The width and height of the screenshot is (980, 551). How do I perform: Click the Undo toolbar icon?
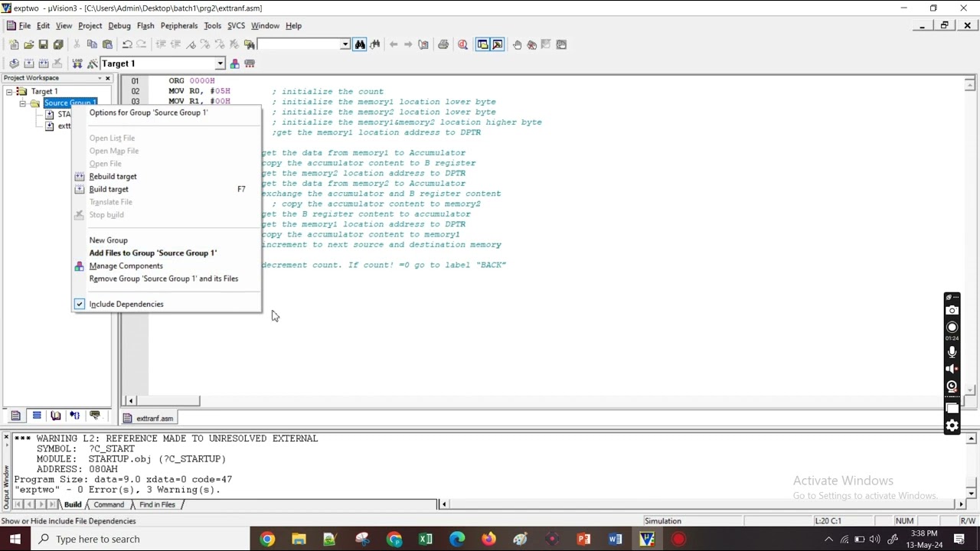[127, 44]
